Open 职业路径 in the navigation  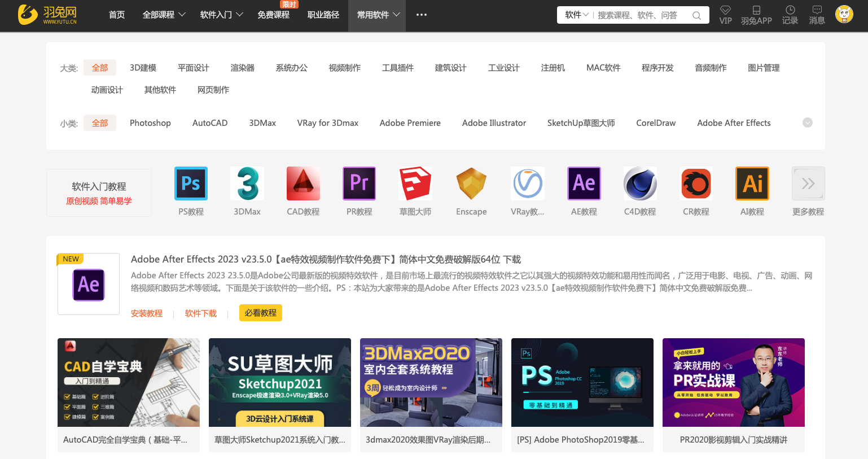[323, 15]
